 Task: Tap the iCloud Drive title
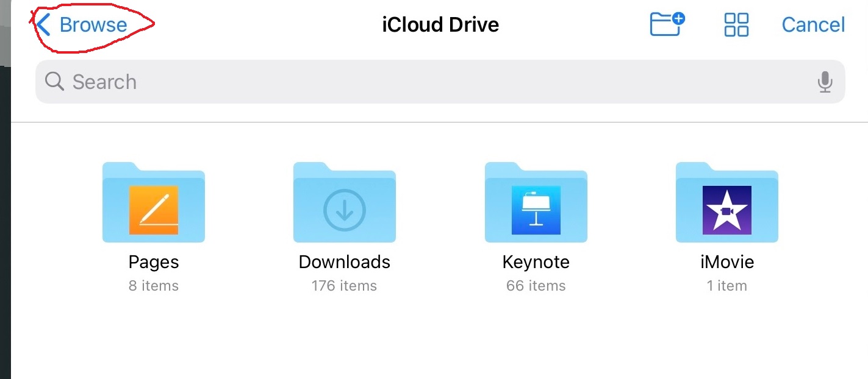click(x=440, y=25)
